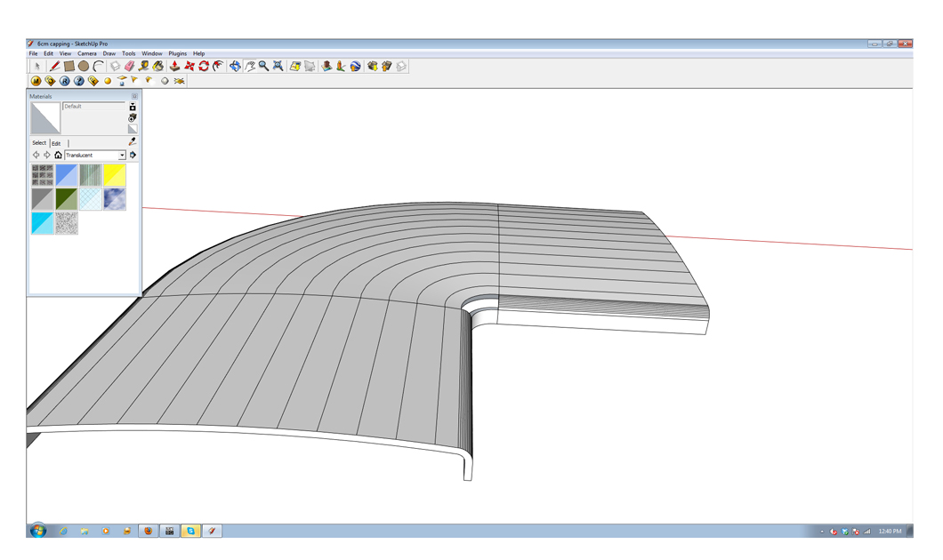Click the current material preview thumbnail
This screenshot has height=560, width=943.
[45, 117]
